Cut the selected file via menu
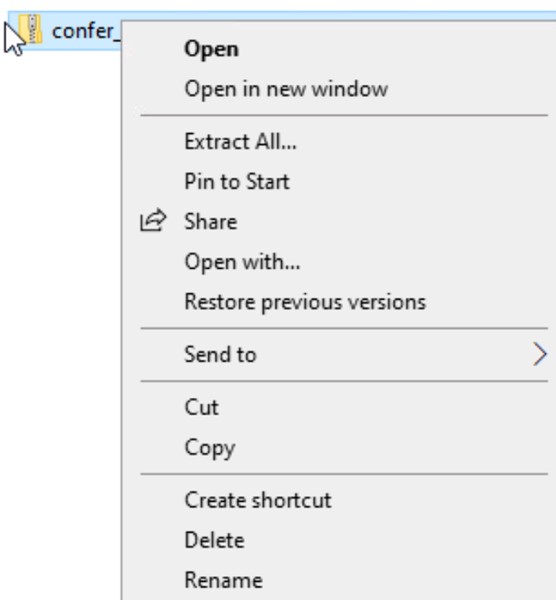 (x=202, y=407)
